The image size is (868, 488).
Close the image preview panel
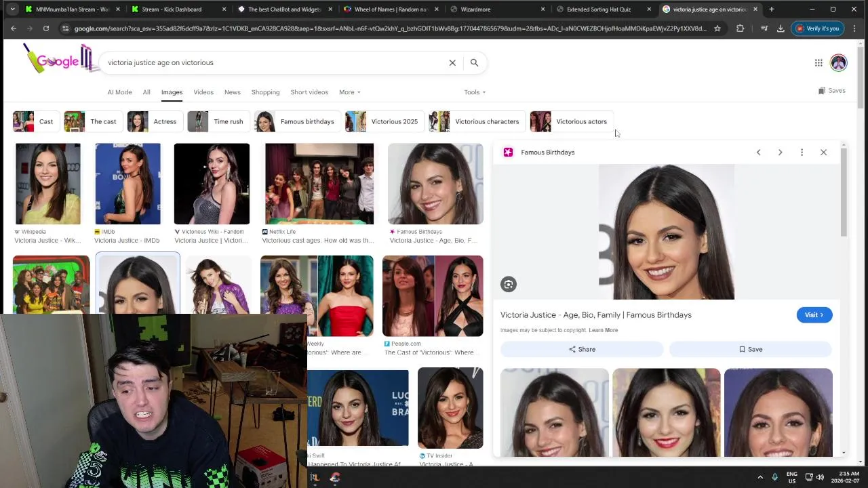(x=823, y=152)
